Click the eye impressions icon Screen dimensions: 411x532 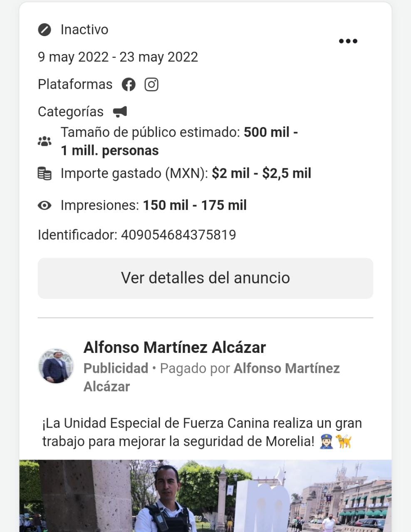click(x=45, y=205)
